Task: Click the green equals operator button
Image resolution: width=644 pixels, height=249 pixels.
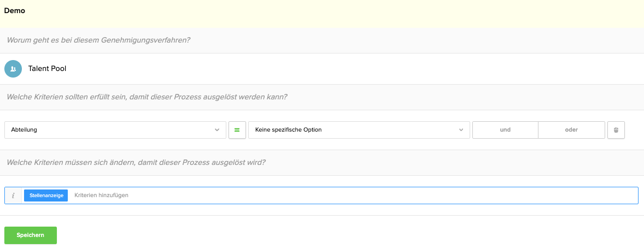Action: (237, 130)
